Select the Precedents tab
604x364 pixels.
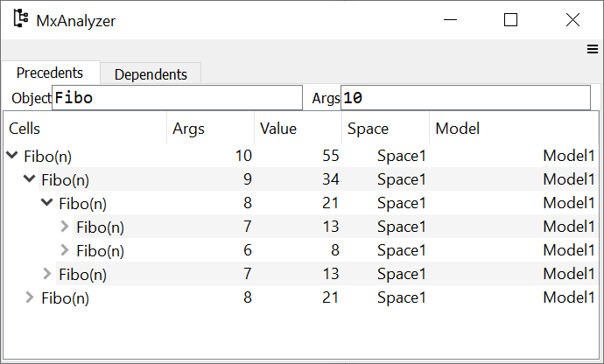coord(50,73)
